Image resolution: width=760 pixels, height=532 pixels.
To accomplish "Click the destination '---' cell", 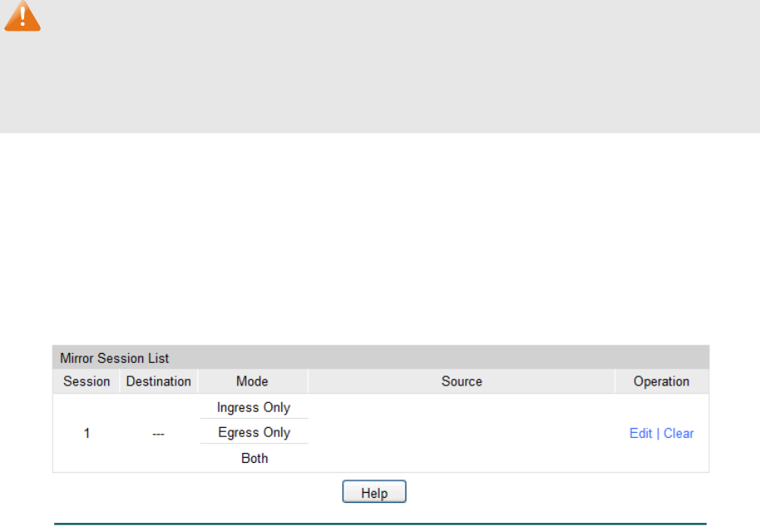I will [158, 434].
